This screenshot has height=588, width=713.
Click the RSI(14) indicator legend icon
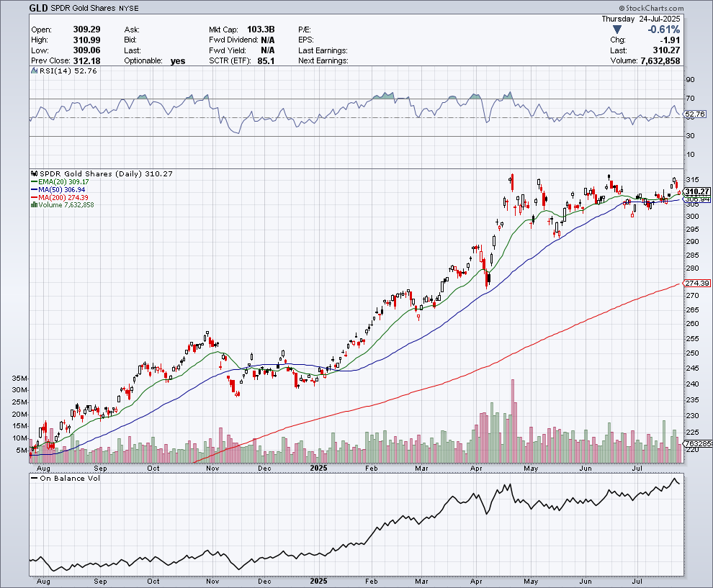click(34, 71)
